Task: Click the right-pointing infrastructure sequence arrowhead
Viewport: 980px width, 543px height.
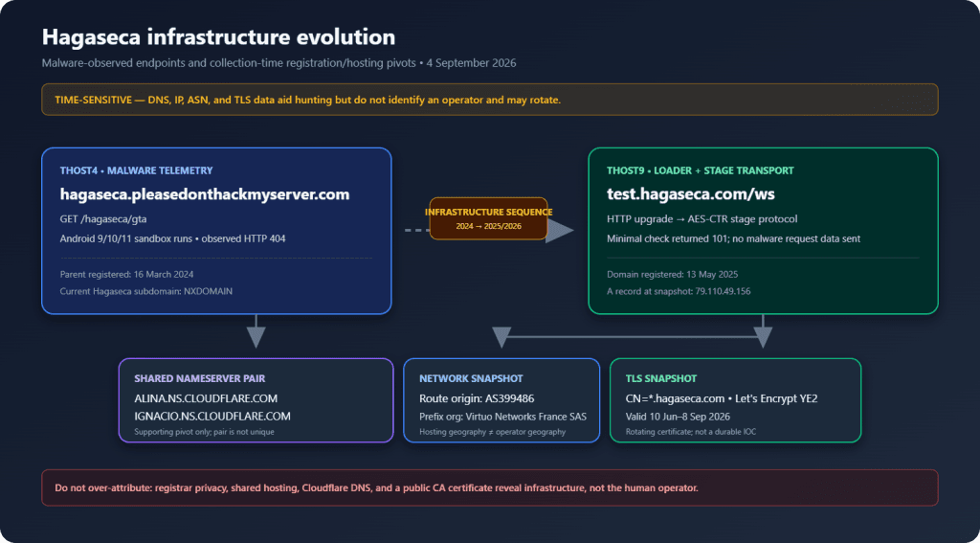Action: tap(559, 230)
